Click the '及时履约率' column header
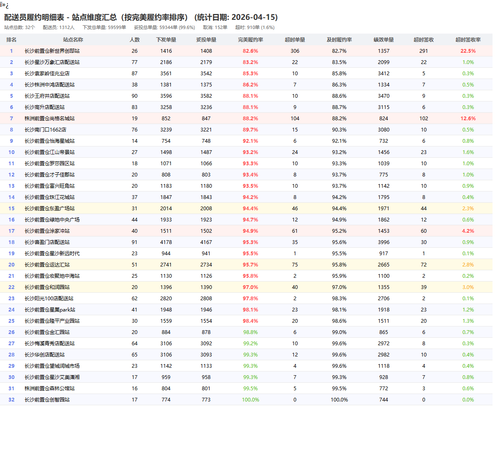The image size is (500, 458). point(339,40)
